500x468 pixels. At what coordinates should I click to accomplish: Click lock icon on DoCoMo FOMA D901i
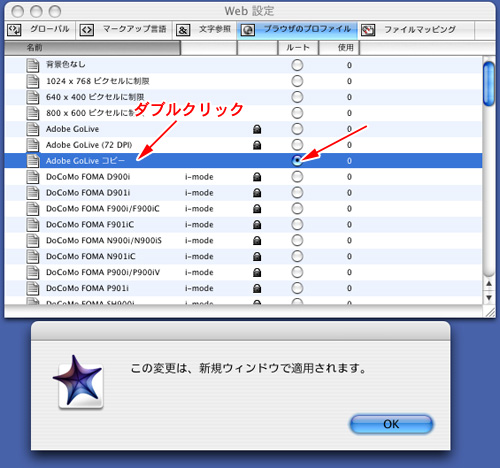click(x=257, y=193)
